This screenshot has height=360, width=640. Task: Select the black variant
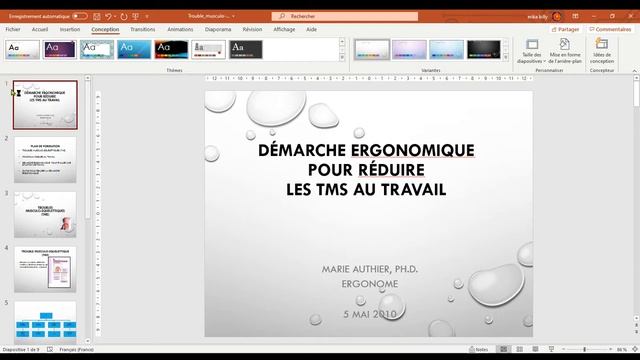coord(484,49)
